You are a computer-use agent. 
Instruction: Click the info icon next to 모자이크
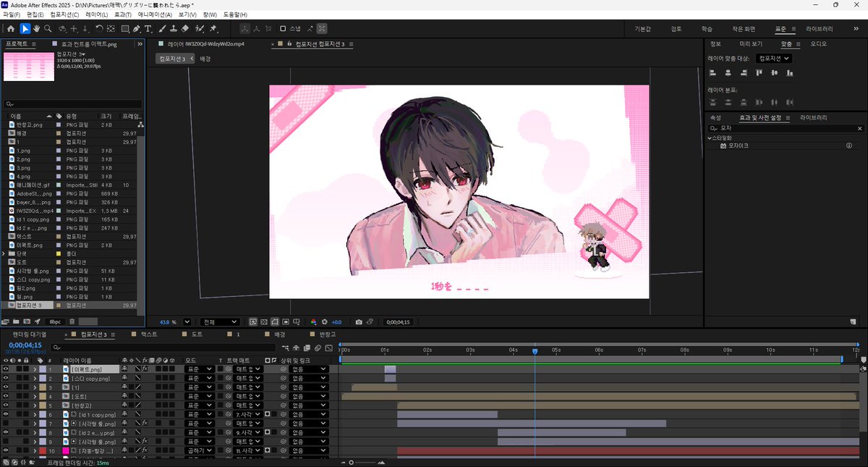point(849,146)
